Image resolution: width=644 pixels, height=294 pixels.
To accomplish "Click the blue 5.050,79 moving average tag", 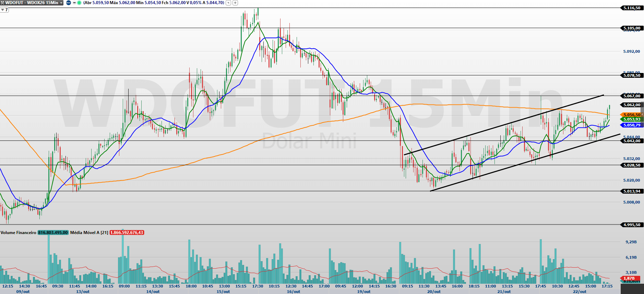I will coord(632,125).
